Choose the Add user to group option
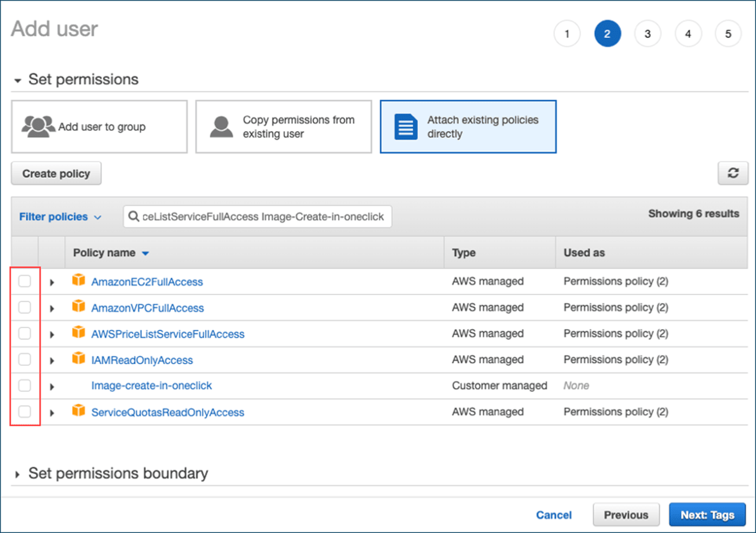756x533 pixels. [x=99, y=127]
